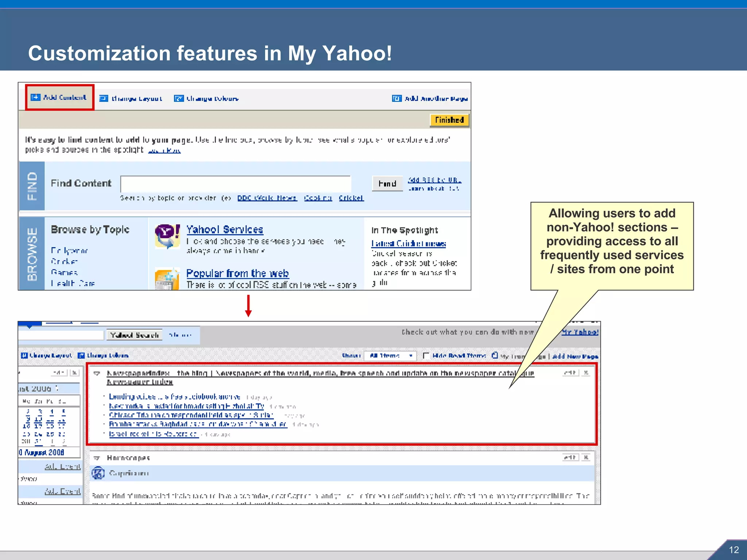The image size is (747, 560).
Task: Open the Baghdad headline link
Action: tap(198, 424)
